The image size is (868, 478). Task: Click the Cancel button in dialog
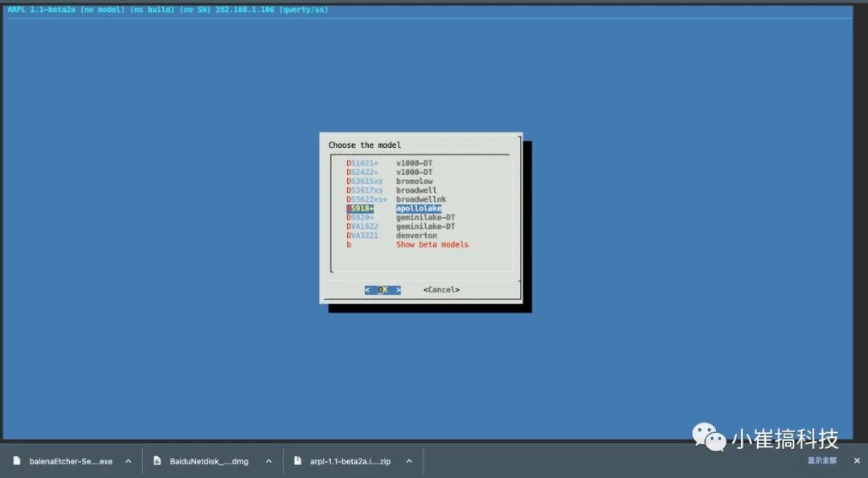441,290
